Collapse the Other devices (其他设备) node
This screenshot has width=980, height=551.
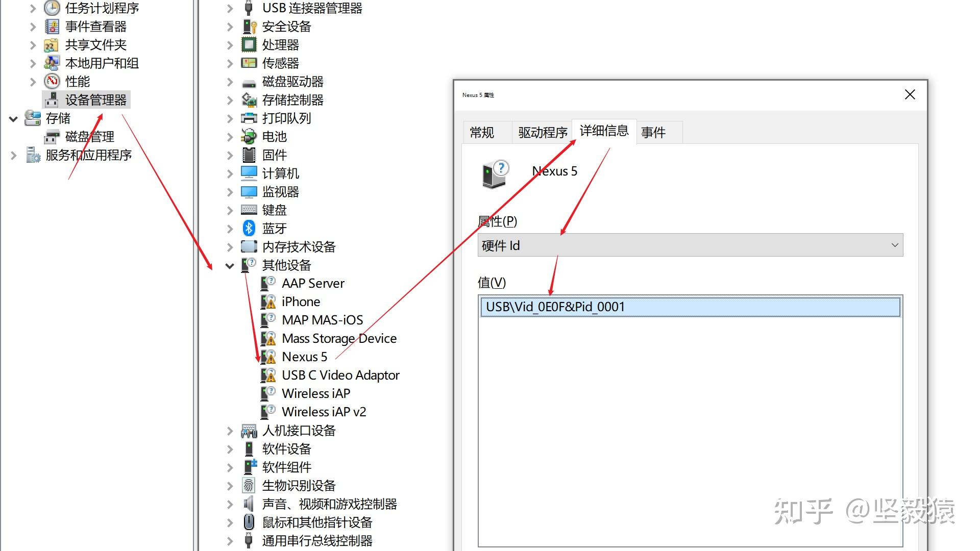click(x=230, y=265)
